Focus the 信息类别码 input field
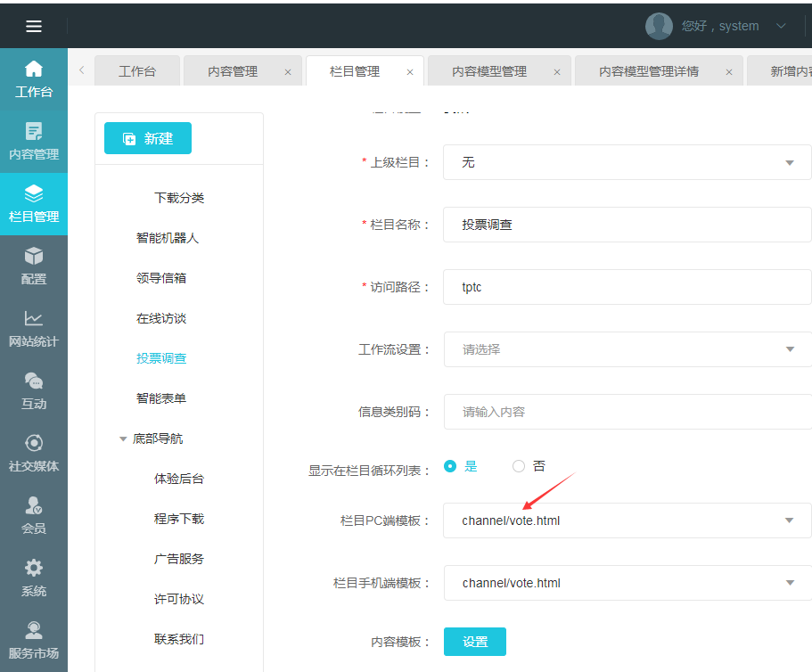This screenshot has width=812, height=672. (627, 412)
